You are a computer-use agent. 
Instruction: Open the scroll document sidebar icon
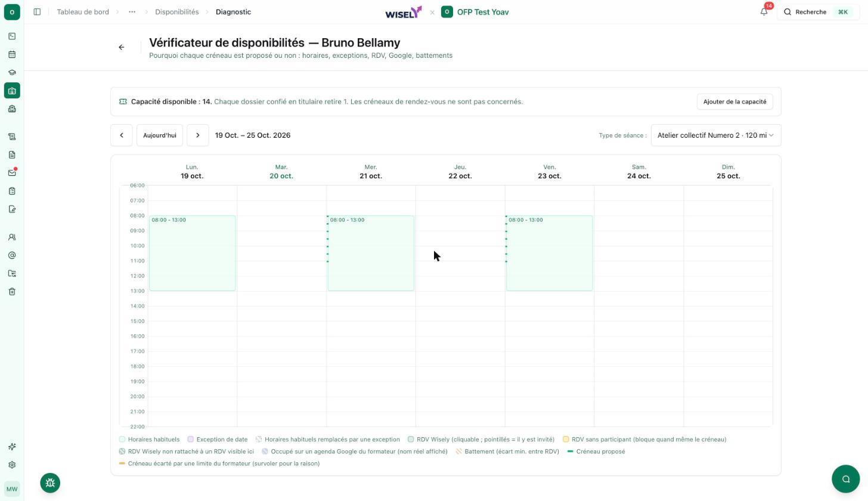[x=12, y=137]
